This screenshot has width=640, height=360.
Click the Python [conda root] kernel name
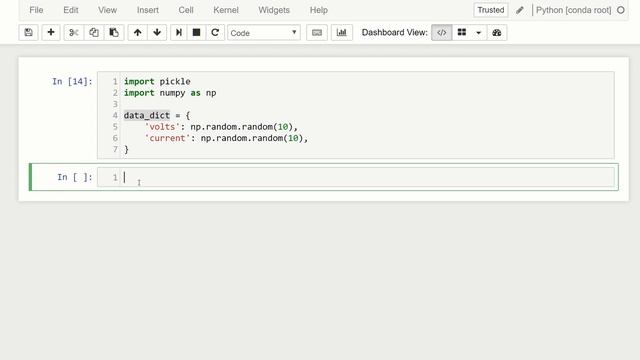pyautogui.click(x=573, y=10)
